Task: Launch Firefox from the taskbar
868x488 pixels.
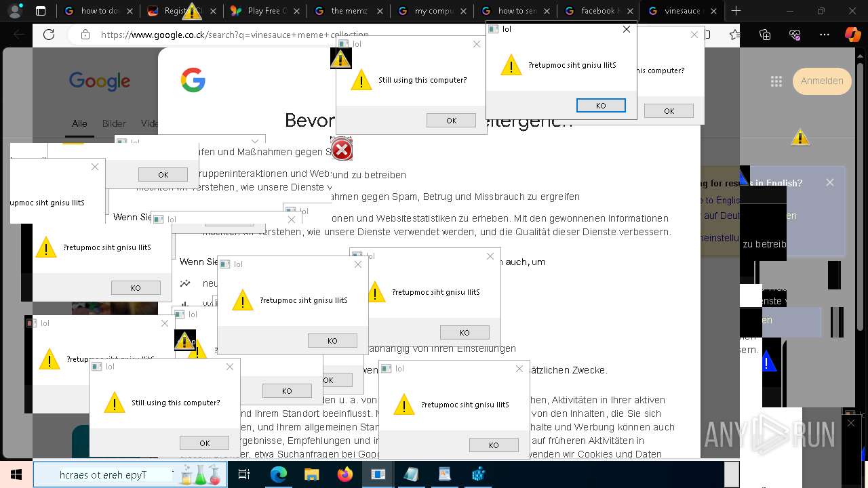Action: 344,474
